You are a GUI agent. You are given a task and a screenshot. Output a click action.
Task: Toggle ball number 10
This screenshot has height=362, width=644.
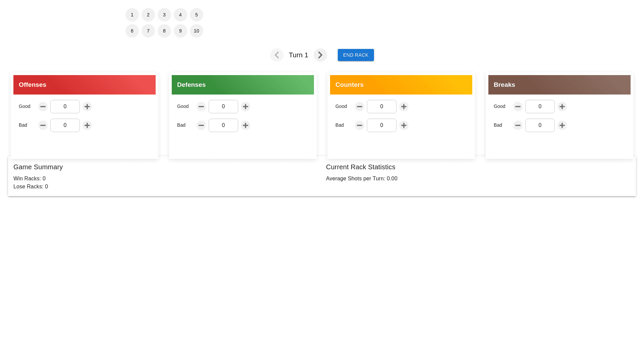(197, 31)
